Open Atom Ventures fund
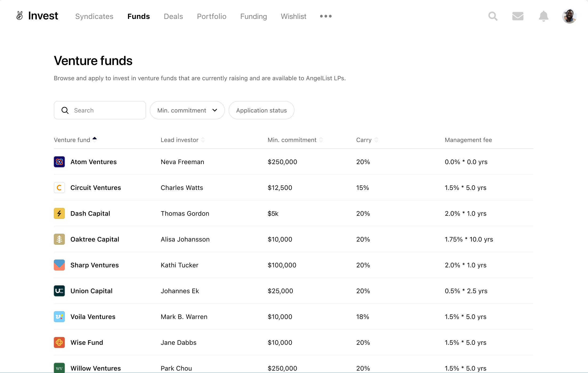Screen dimensions: 588x373 [94, 162]
